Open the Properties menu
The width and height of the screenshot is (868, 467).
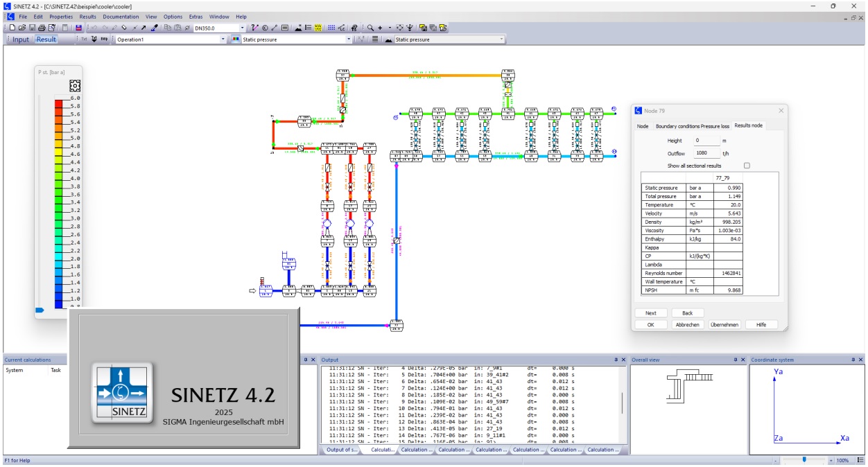[x=61, y=16]
